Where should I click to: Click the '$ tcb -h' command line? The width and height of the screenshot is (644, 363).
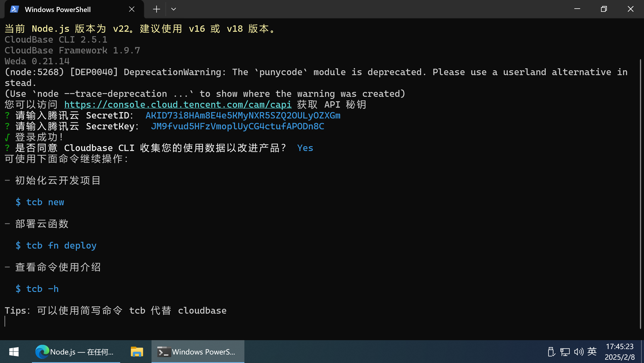tap(37, 289)
